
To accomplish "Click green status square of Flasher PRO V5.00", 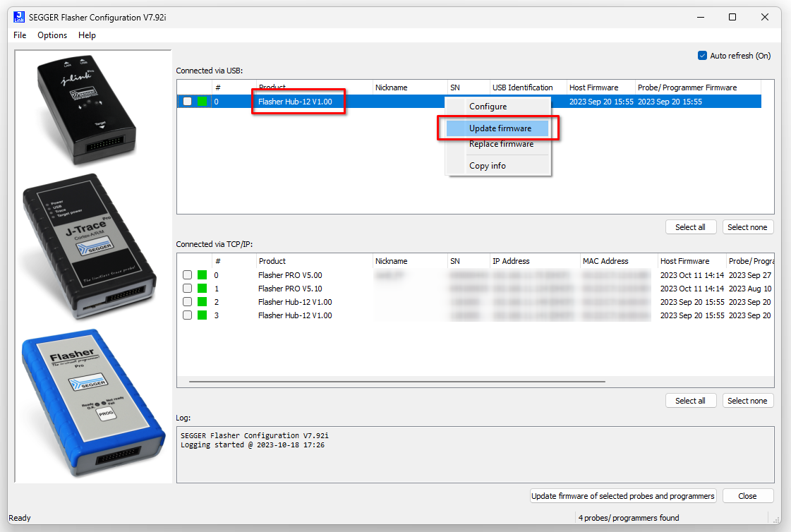I will tap(203, 275).
